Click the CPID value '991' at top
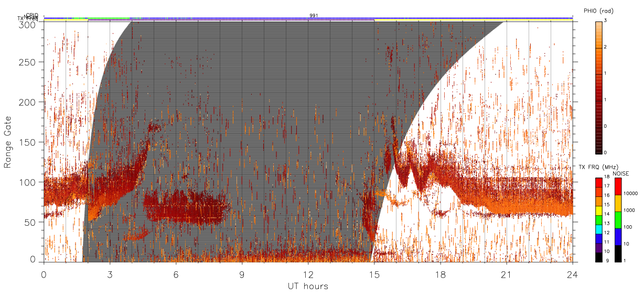644x297 pixels. pyautogui.click(x=314, y=16)
